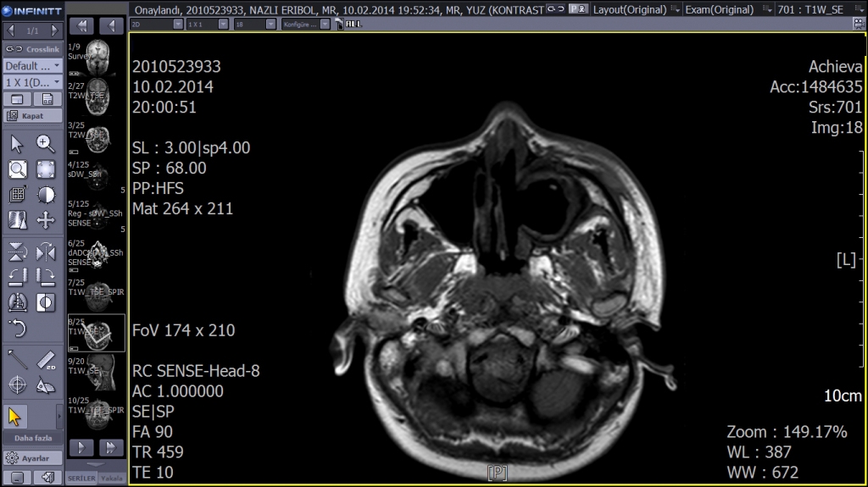
Task: Go to next series with right arrow
Action: pyautogui.click(x=81, y=447)
